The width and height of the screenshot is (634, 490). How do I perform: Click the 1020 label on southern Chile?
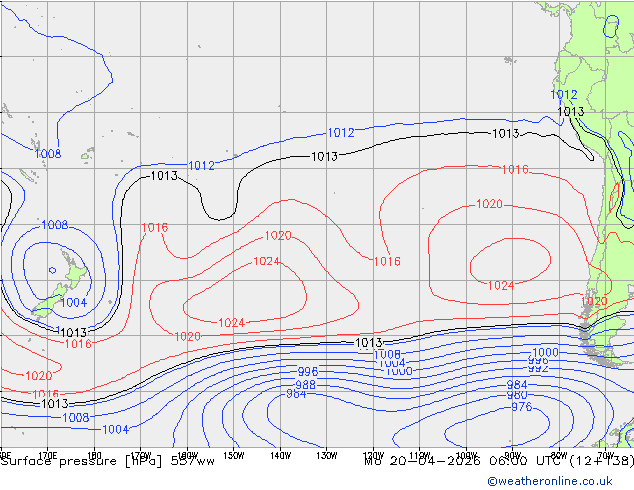click(594, 301)
